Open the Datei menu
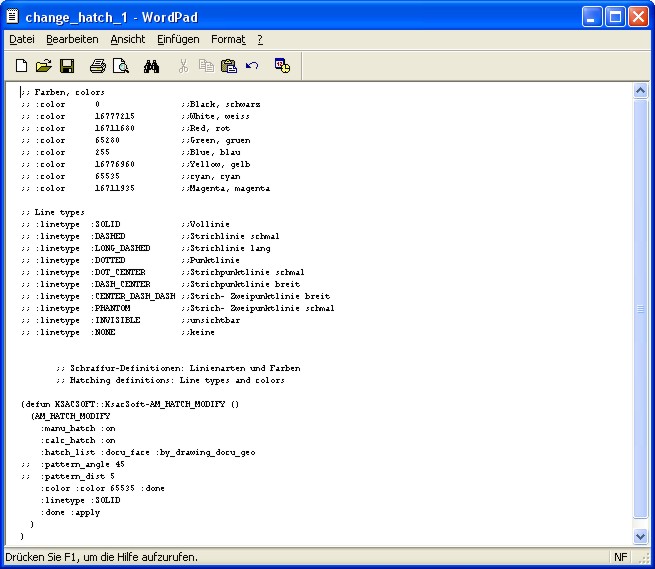655x569 pixels. click(x=22, y=39)
